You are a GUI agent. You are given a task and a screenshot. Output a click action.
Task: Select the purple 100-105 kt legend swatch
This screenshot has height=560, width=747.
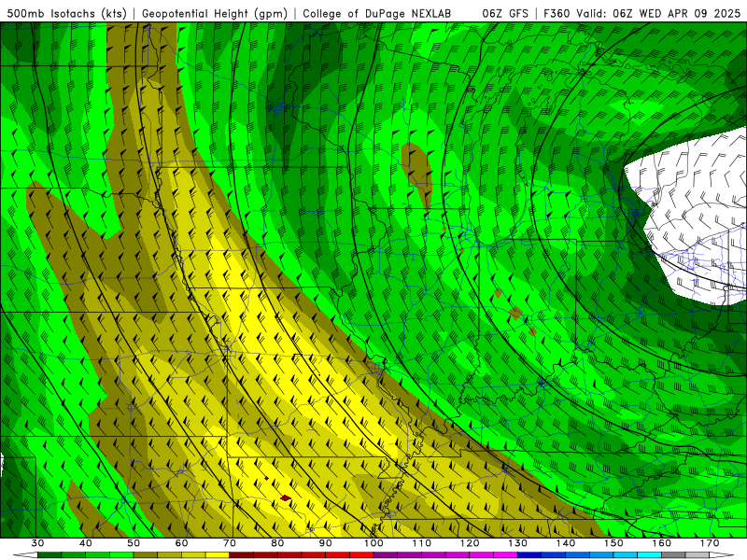click(386, 555)
